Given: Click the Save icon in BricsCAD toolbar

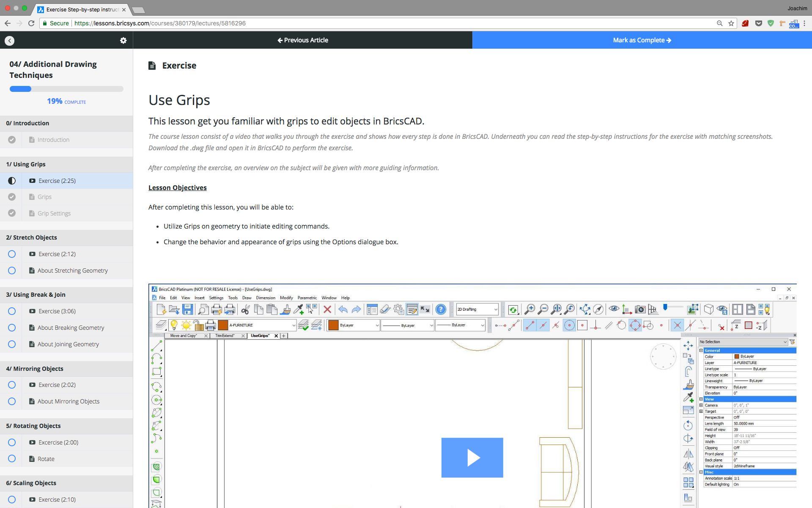Looking at the screenshot, I should [188, 309].
